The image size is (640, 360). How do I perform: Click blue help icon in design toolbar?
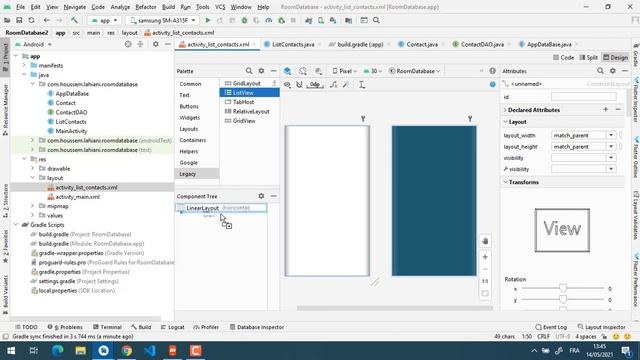(x=493, y=84)
